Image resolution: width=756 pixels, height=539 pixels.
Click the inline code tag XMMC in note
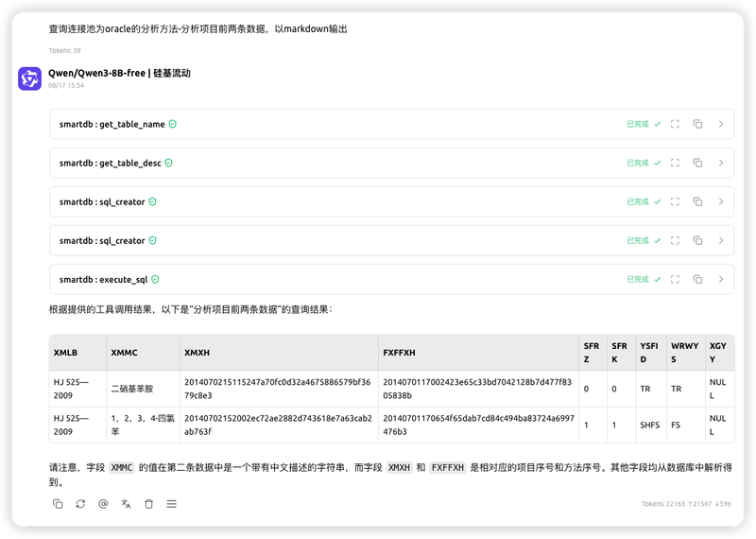(122, 467)
